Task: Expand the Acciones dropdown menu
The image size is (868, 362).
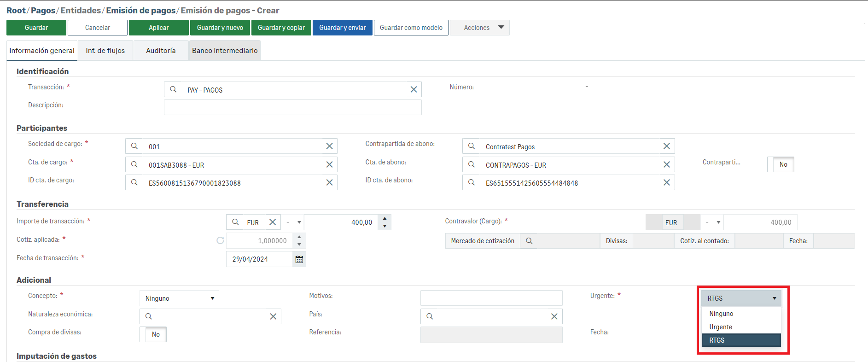Action: coord(480,28)
